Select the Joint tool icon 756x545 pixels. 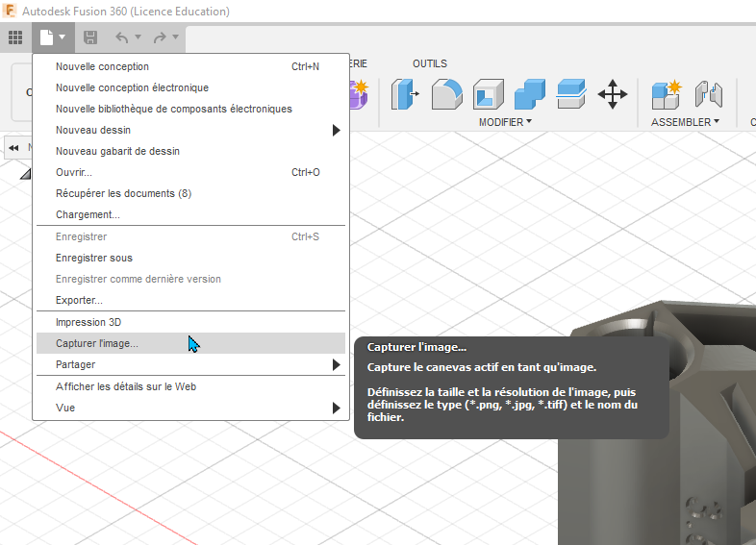pyautogui.click(x=708, y=94)
